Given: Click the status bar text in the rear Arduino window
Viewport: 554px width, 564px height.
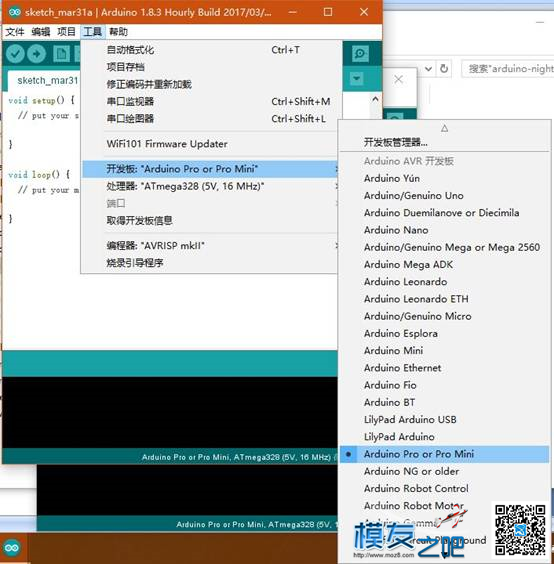Looking at the screenshot, I should 256,525.
